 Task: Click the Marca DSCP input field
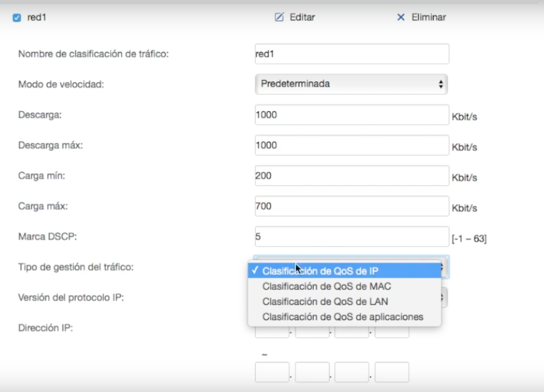tap(351, 237)
